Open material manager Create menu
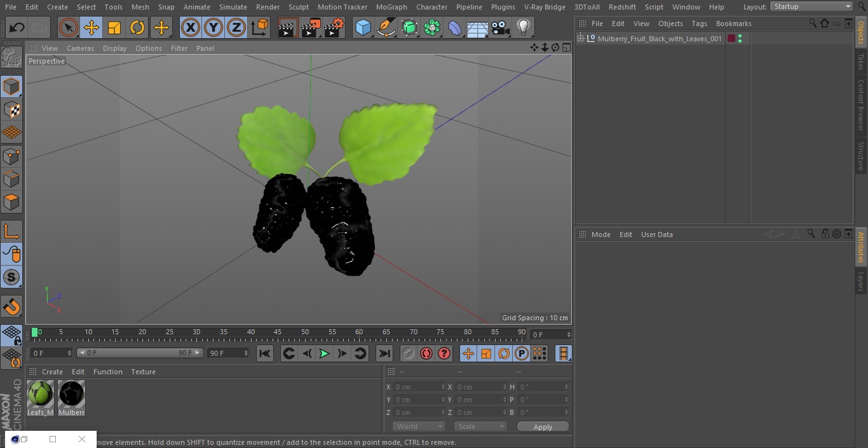Viewport: 868px width, 448px height. pyautogui.click(x=52, y=372)
